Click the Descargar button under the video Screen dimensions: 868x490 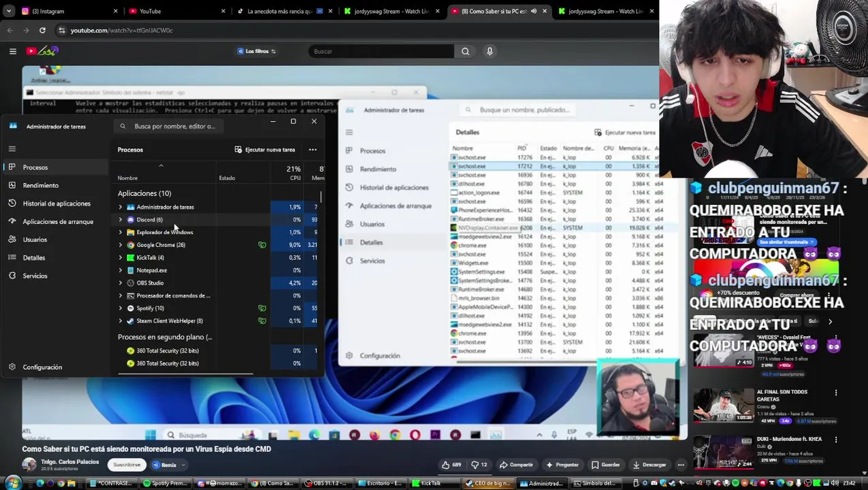click(649, 465)
